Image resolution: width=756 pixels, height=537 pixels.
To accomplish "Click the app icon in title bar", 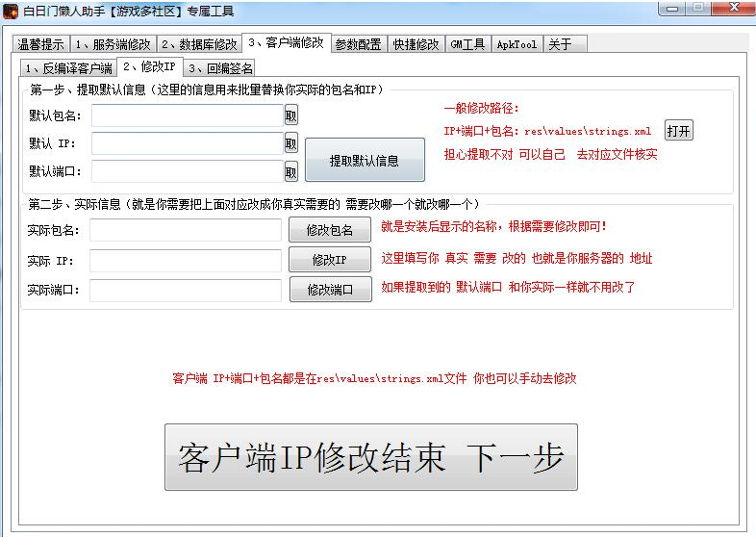I will click(11, 12).
